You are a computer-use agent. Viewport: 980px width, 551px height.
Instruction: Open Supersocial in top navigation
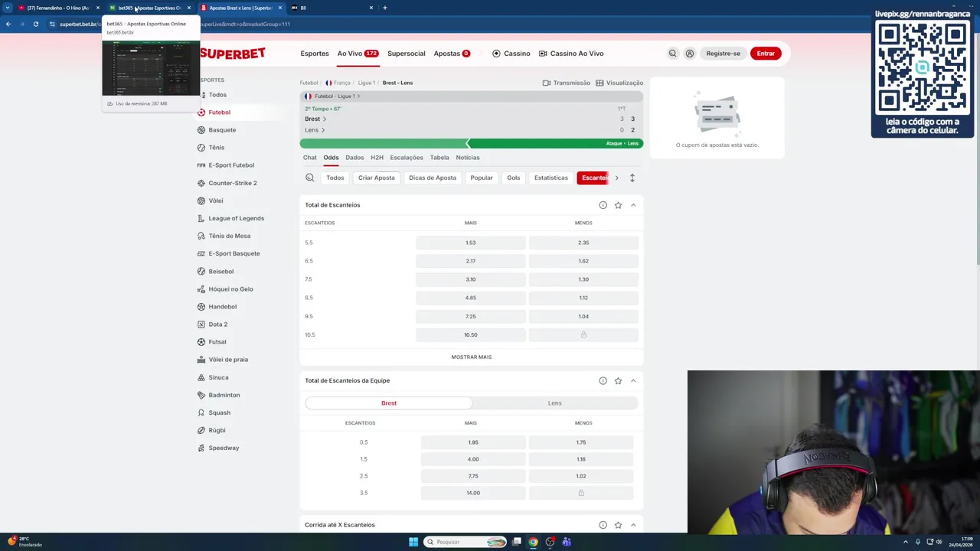(x=406, y=54)
